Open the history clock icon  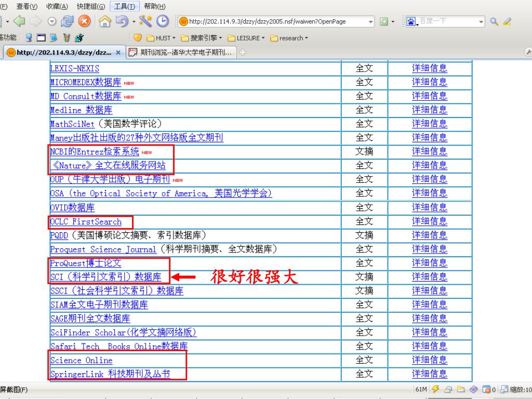pyautogui.click(x=163, y=21)
